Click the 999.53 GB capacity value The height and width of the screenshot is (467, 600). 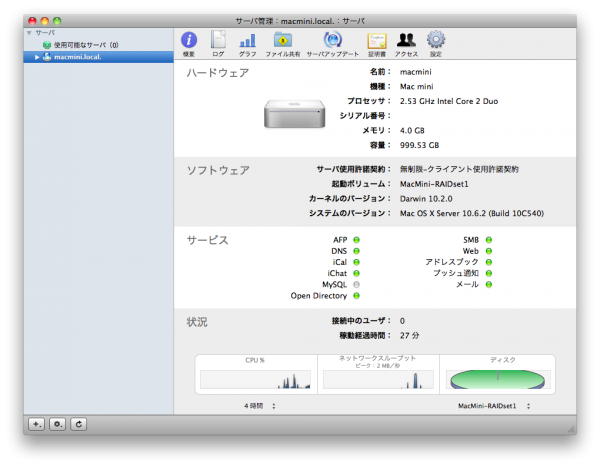[x=419, y=145]
